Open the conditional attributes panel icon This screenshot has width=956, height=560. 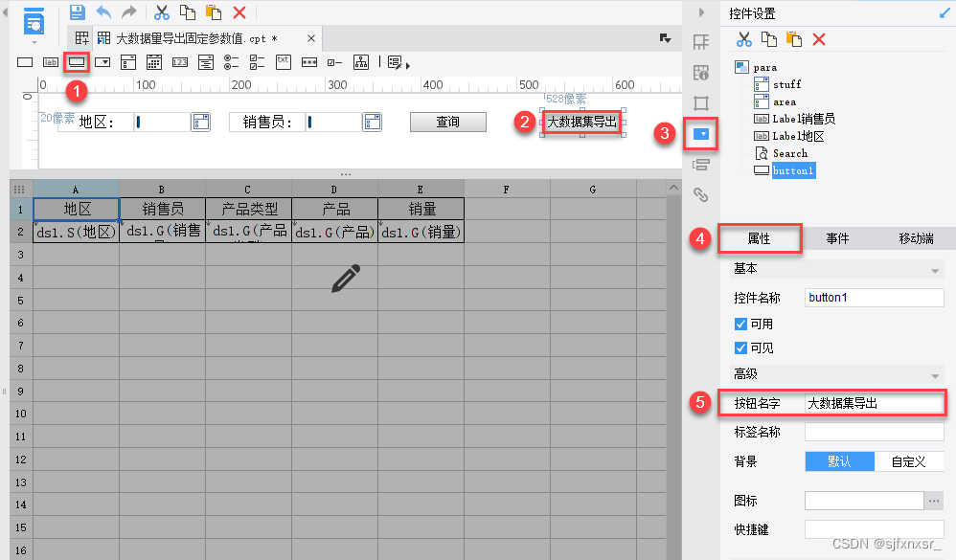click(701, 165)
